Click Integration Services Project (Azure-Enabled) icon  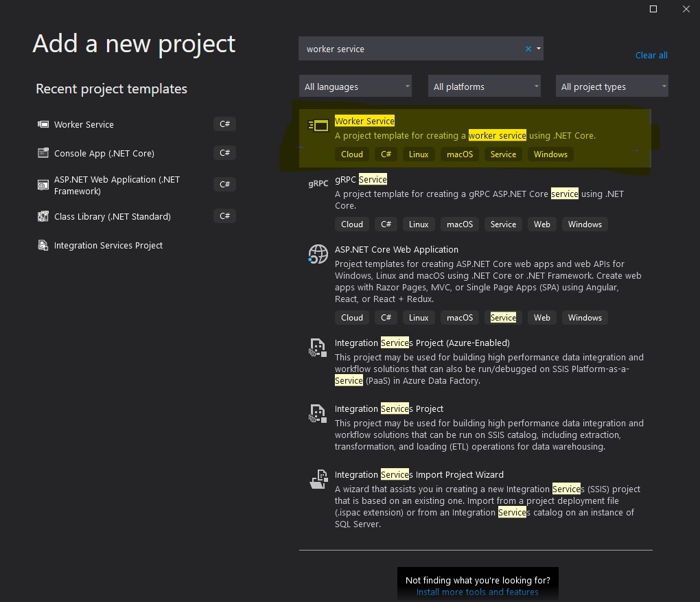318,347
